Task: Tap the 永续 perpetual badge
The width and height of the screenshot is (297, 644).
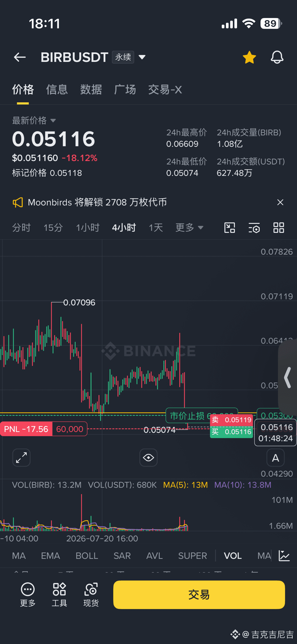Action: click(x=123, y=57)
